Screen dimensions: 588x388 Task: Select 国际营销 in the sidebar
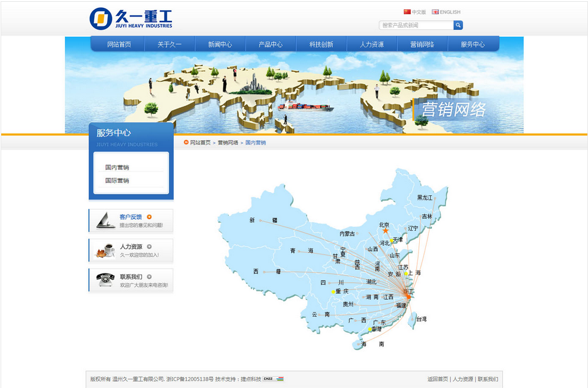click(x=117, y=181)
